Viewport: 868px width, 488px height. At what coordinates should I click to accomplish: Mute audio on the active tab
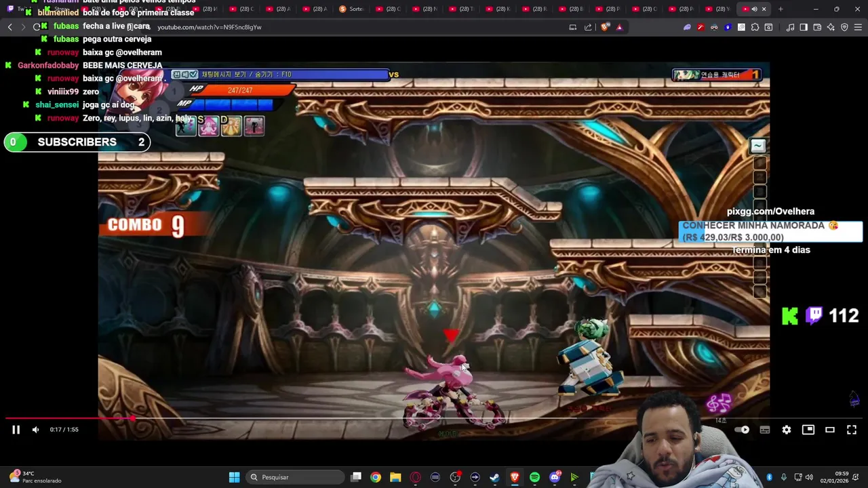[754, 9]
